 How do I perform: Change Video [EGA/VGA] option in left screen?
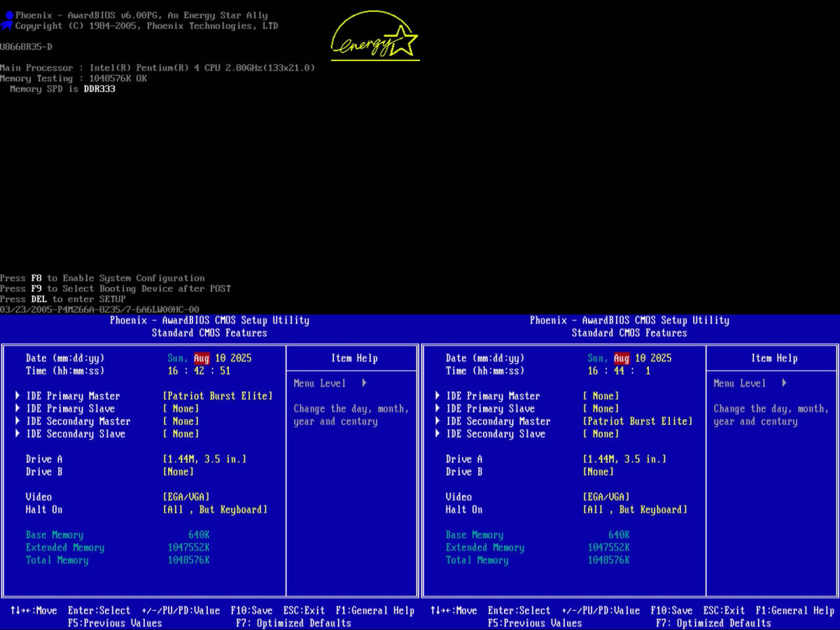click(186, 497)
